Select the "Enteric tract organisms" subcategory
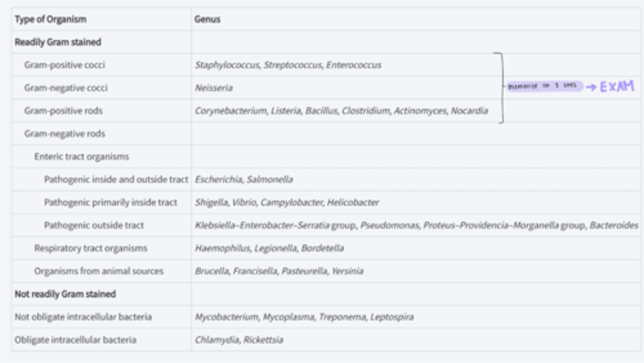Viewport: 644px width, 363px height. (81, 156)
